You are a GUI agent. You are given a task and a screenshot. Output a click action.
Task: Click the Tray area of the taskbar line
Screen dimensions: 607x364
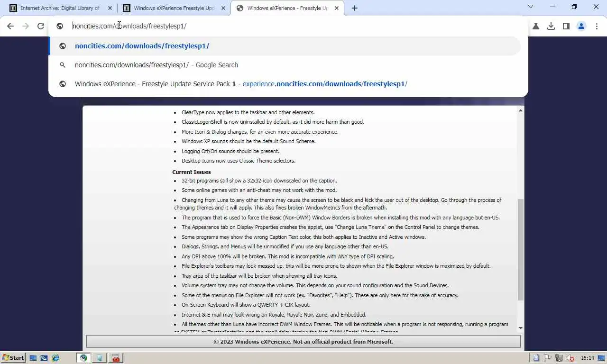(259, 276)
